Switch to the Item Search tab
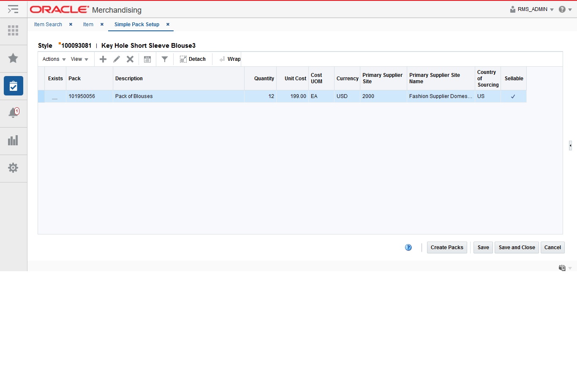The image size is (577, 392). coord(48,24)
